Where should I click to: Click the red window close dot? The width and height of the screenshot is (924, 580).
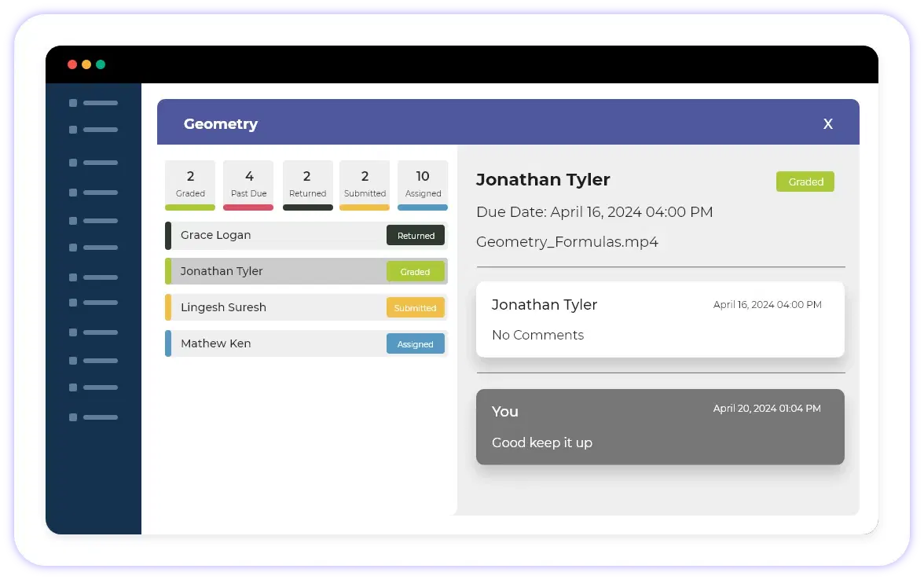72,64
